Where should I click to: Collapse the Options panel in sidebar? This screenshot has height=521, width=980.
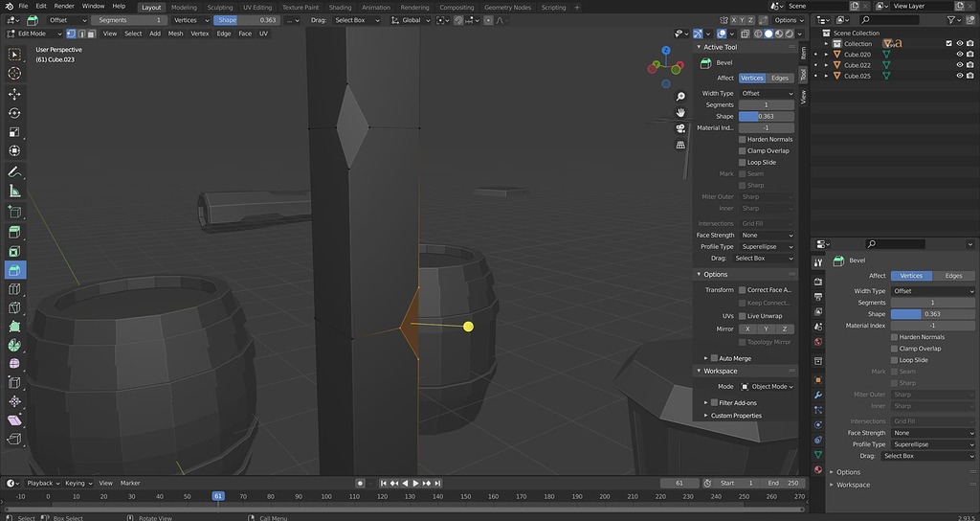pyautogui.click(x=715, y=274)
